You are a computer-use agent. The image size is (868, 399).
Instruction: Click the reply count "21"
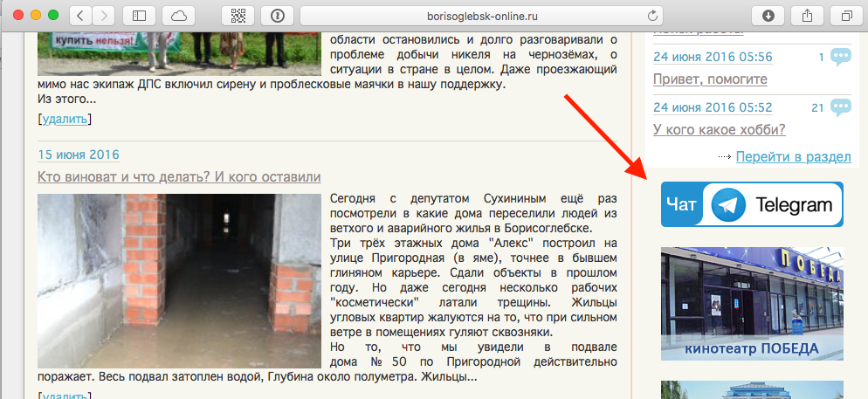(817, 107)
